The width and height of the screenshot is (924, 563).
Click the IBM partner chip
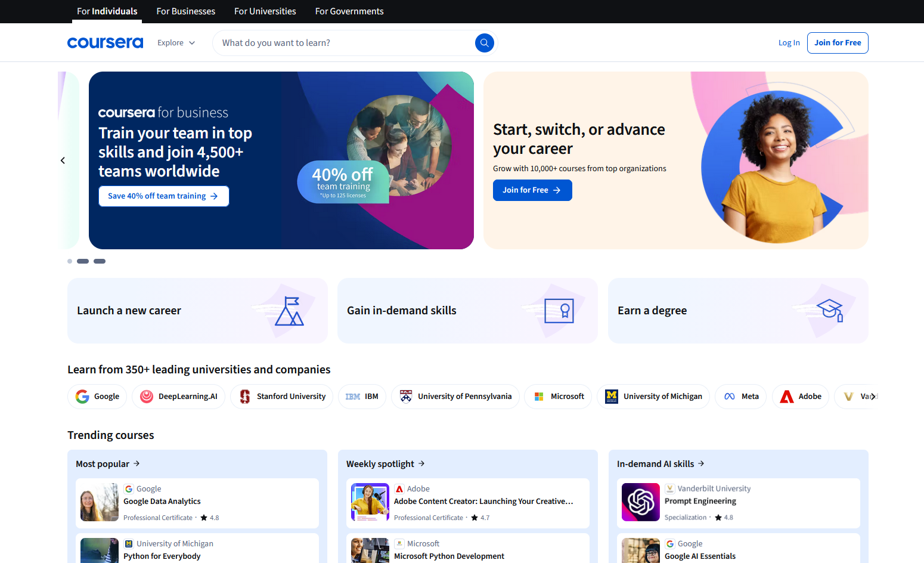(362, 397)
